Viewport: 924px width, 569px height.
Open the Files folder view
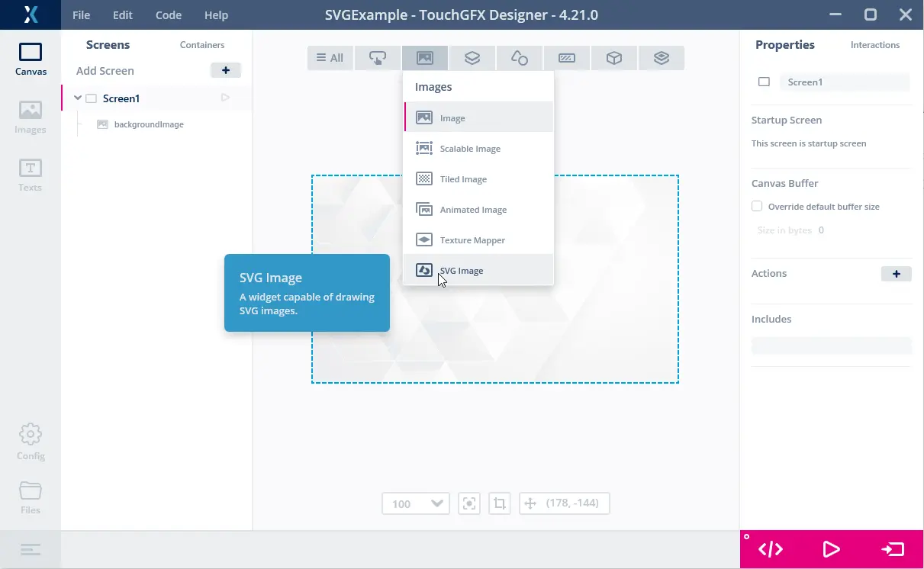31,497
